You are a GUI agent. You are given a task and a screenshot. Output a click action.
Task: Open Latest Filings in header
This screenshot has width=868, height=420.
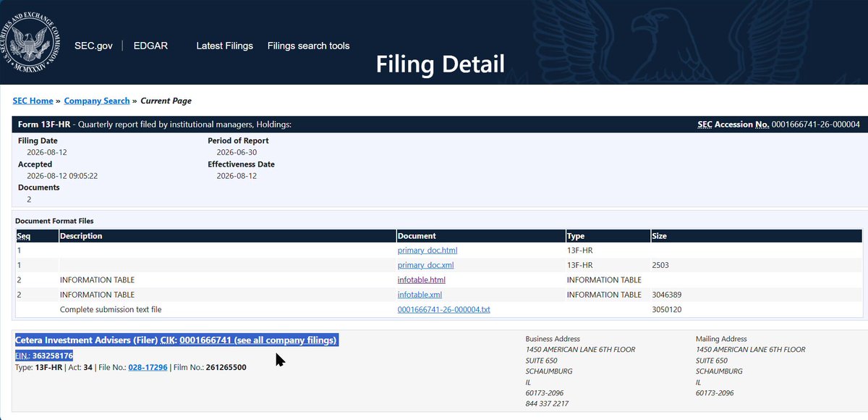point(225,46)
